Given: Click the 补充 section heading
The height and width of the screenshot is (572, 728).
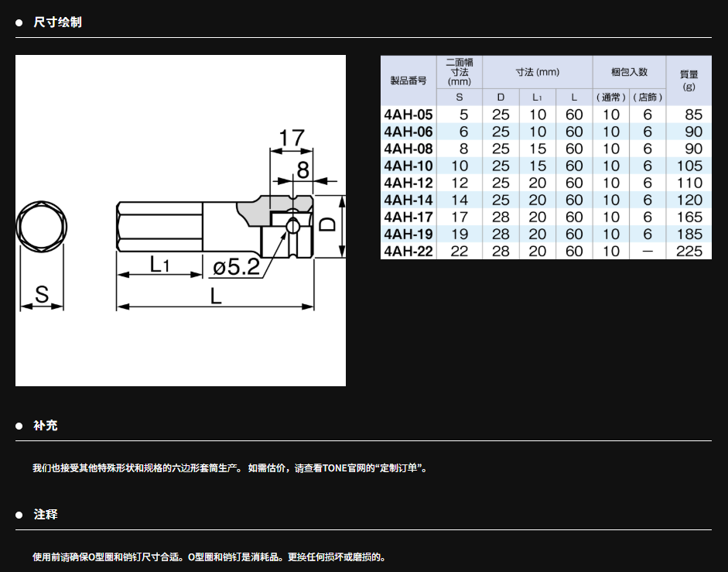Looking at the screenshot, I should click(45, 426).
